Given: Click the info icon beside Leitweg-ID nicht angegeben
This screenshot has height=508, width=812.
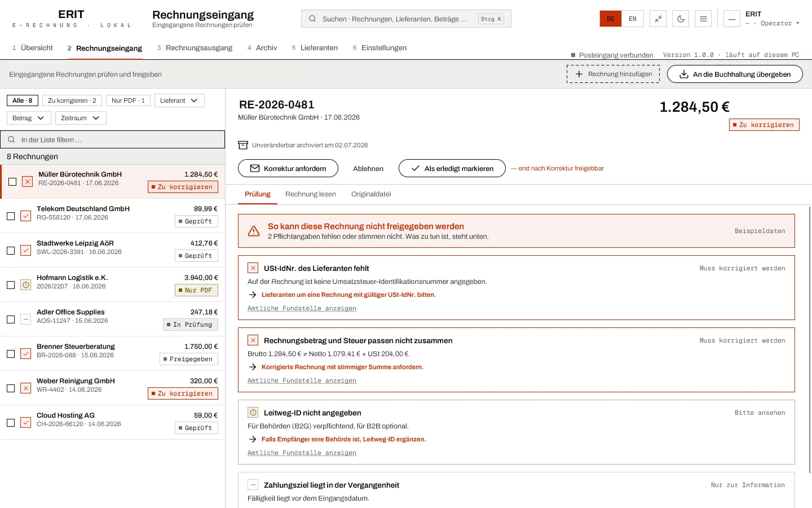Looking at the screenshot, I should click(253, 413).
